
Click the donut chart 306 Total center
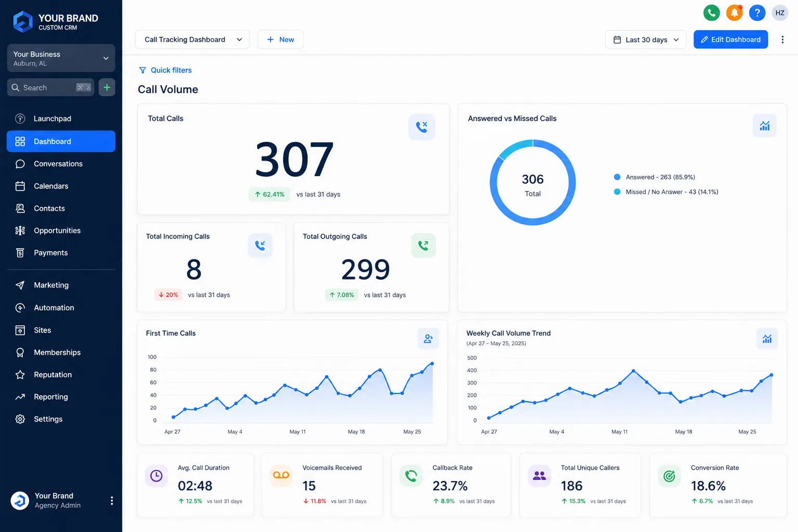point(533,185)
